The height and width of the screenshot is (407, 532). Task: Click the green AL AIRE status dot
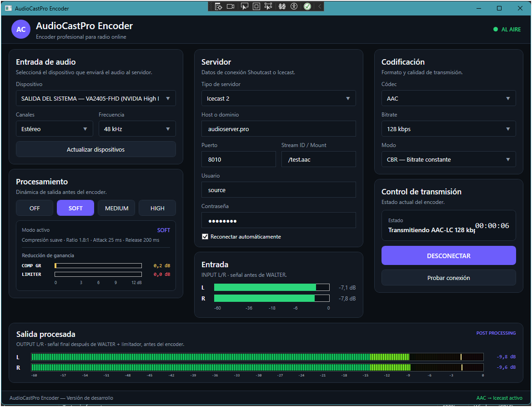495,30
